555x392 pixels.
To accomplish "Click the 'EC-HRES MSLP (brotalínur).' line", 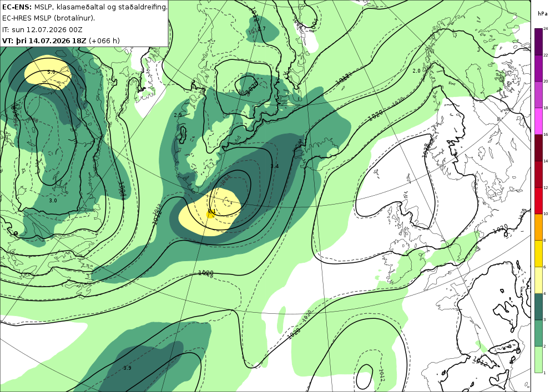I will tap(48, 18).
